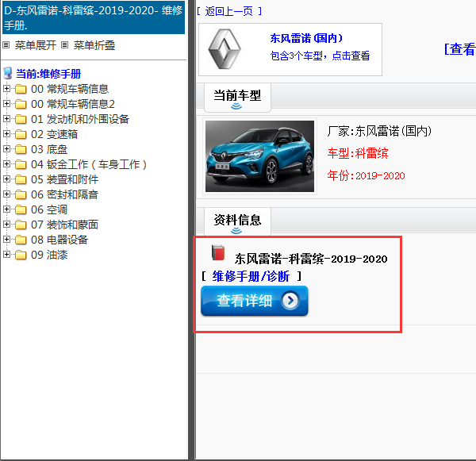Click the Renault diamond logo
Screen dimensions: 476x461
tap(225, 49)
